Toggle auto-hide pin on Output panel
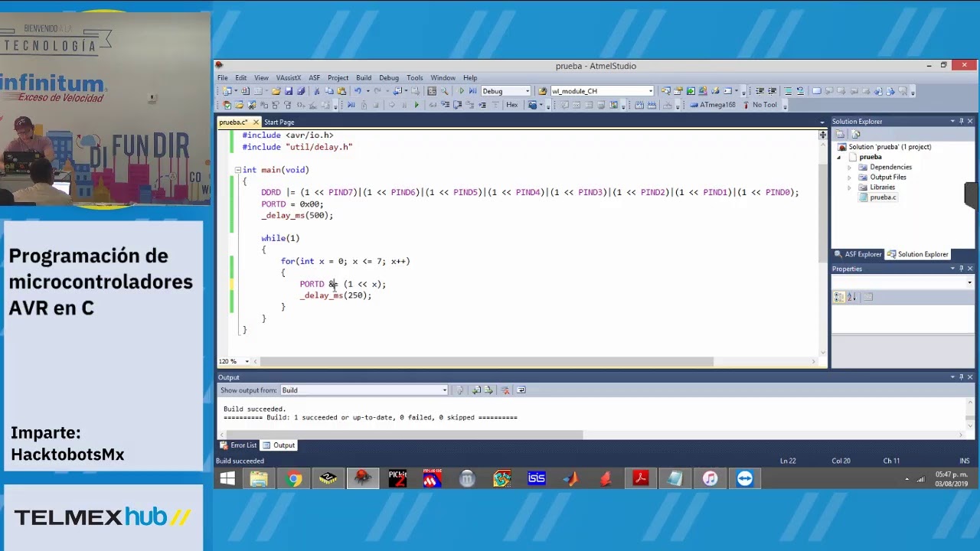Viewport: 980px width, 551px height. (x=961, y=377)
